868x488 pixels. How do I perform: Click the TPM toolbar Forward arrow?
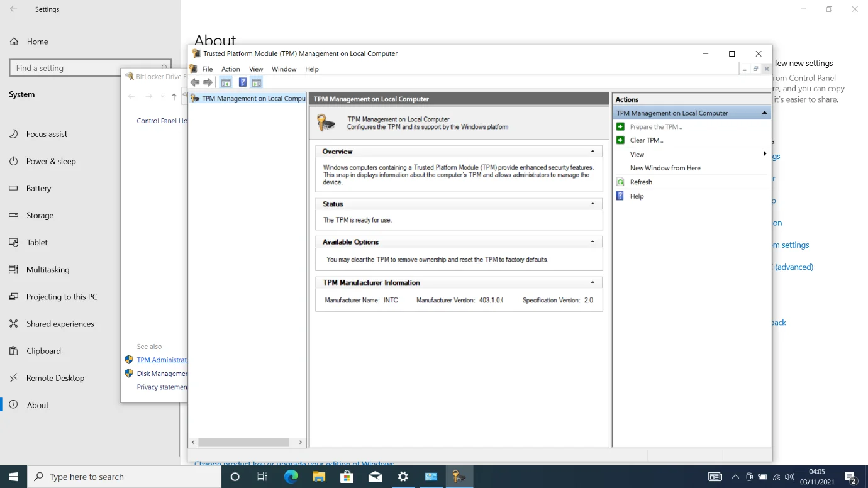(x=208, y=82)
